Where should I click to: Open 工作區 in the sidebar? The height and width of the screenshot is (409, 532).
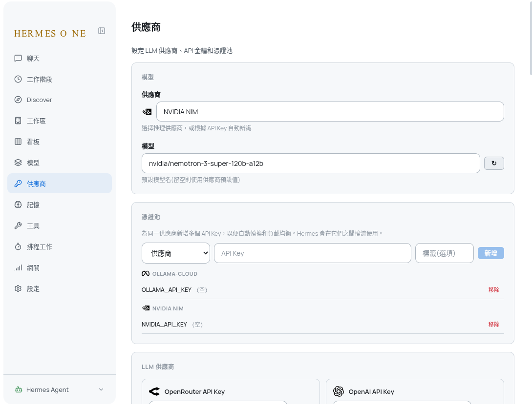click(x=60, y=121)
